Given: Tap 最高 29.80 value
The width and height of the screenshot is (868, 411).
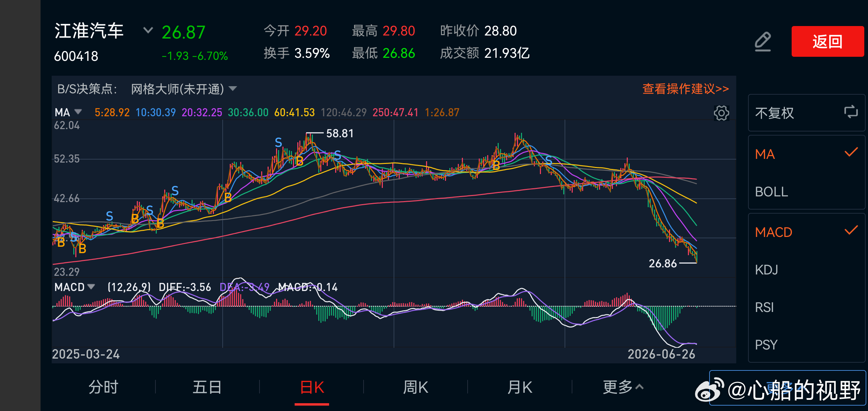Looking at the screenshot, I should click(383, 31).
